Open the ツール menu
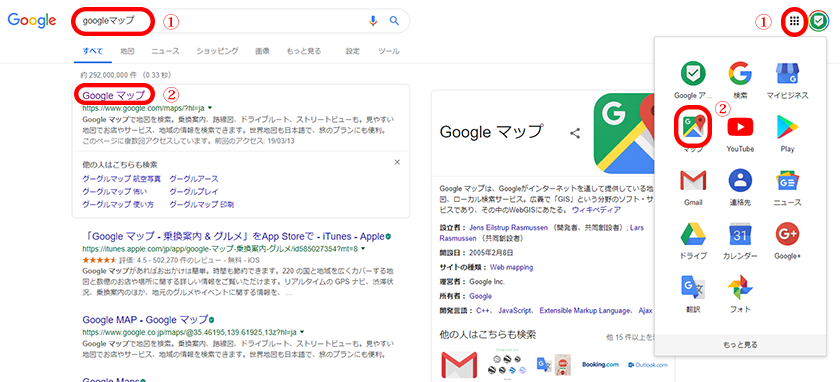This screenshot has height=382, width=840. pyautogui.click(x=389, y=51)
